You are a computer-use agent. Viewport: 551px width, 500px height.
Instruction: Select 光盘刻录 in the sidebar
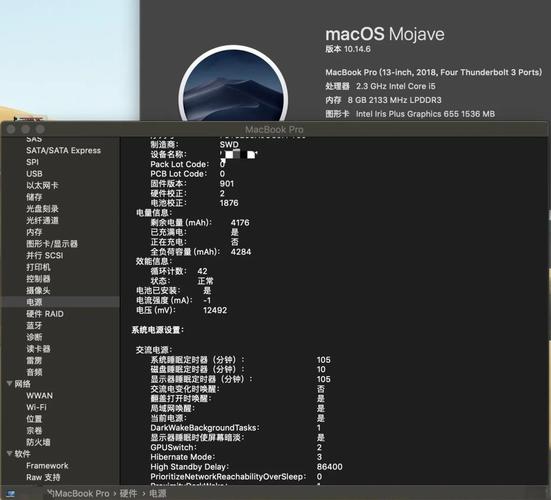(x=42, y=209)
